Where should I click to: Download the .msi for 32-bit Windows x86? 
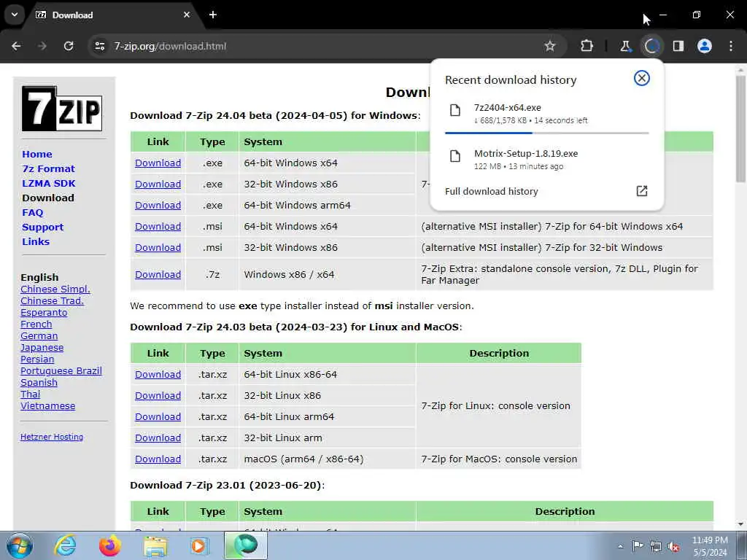(x=158, y=248)
